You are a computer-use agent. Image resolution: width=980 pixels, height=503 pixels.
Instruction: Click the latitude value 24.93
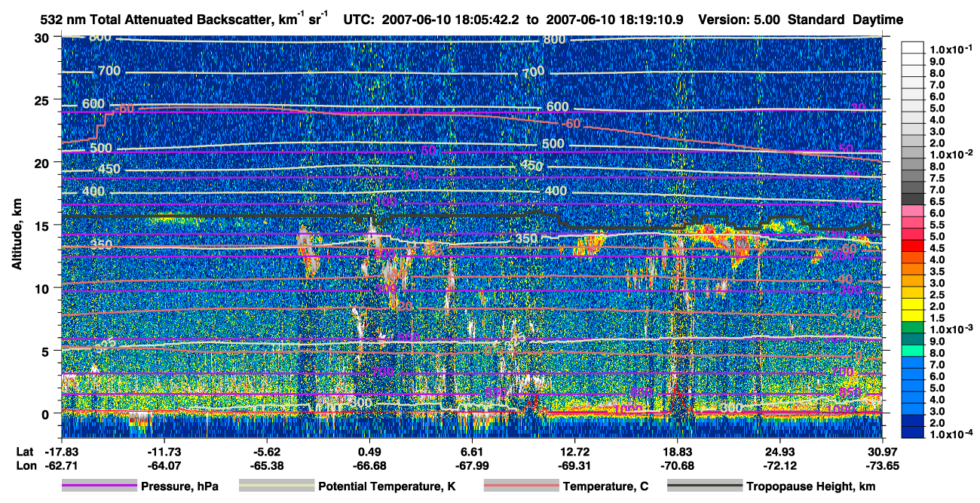pyautogui.click(x=779, y=452)
